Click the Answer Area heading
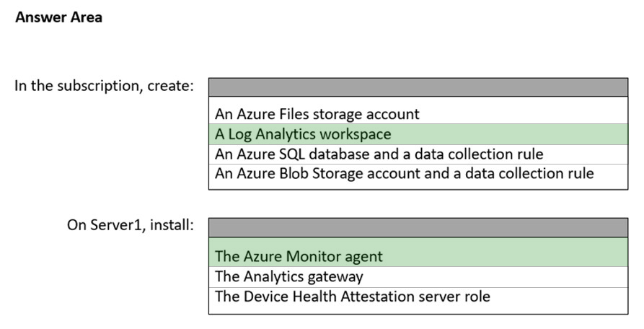This screenshot has width=644, height=329. [x=58, y=17]
